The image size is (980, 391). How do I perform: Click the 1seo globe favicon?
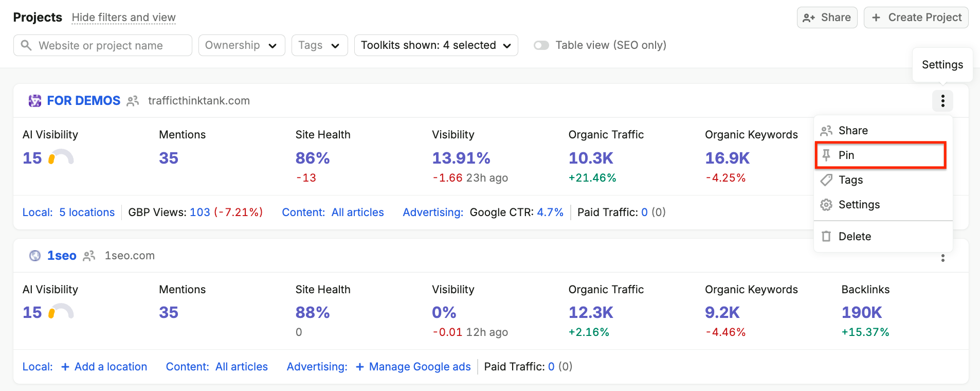(35, 256)
